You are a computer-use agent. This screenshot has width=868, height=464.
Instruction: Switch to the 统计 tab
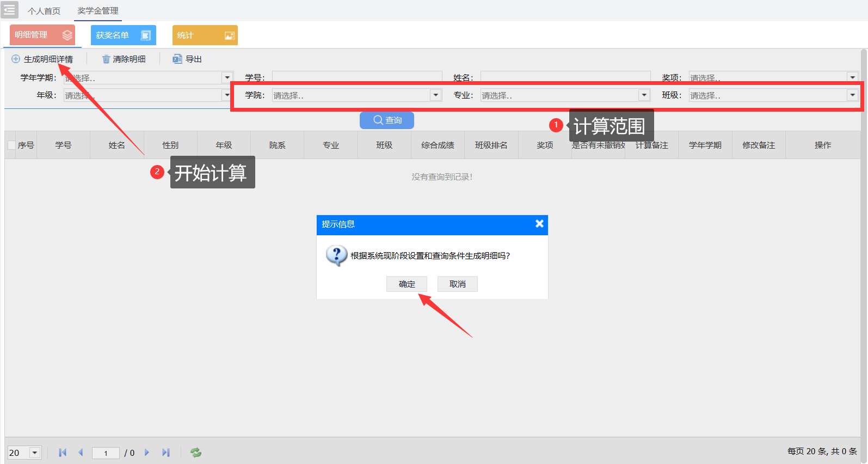[205, 35]
